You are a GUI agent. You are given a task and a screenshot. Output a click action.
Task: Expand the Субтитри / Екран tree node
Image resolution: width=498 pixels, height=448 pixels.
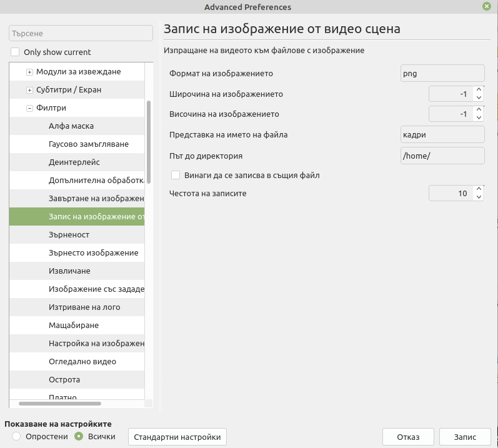pyautogui.click(x=29, y=90)
